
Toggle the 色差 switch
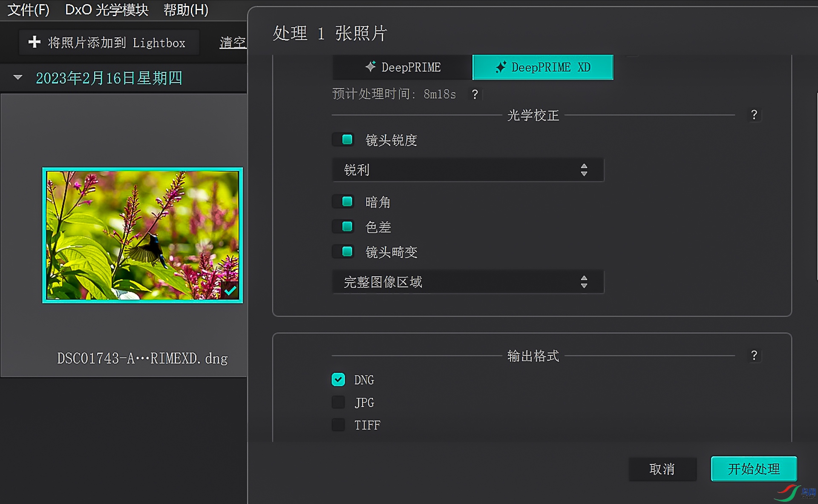coord(343,226)
